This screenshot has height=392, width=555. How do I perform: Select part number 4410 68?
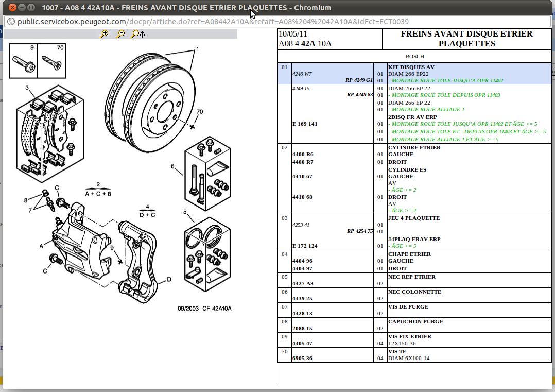click(302, 197)
